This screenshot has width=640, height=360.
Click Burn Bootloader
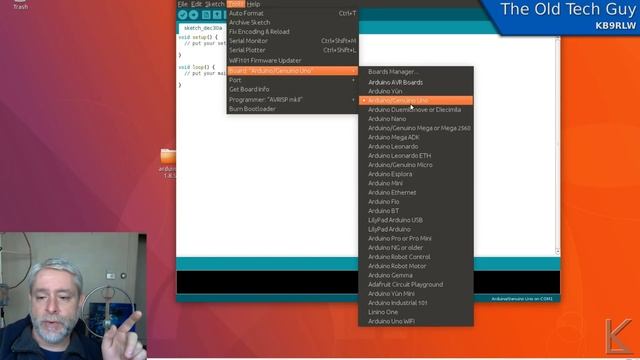[x=292, y=109]
